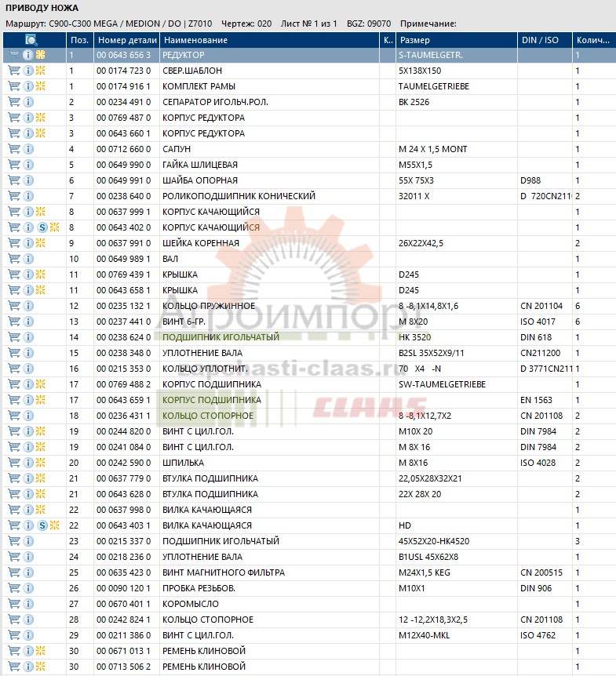Image resolution: width=616 pixels, height=676 pixels.
Task: Click the search magnifier icon in table header
Action: 31,40
